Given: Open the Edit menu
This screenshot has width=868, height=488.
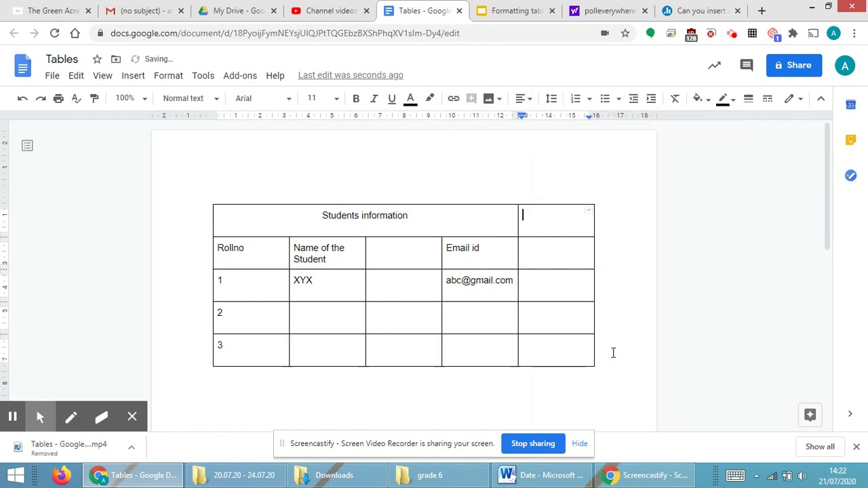Looking at the screenshot, I should pyautogui.click(x=76, y=75).
